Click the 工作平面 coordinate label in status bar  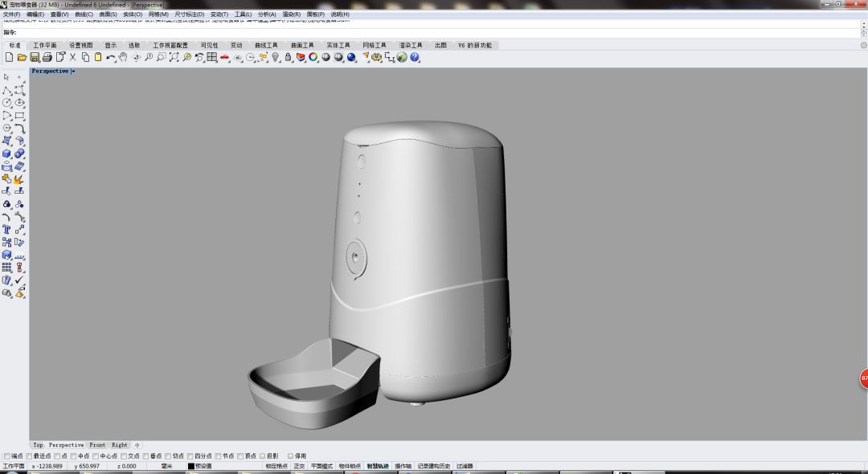coord(14,466)
